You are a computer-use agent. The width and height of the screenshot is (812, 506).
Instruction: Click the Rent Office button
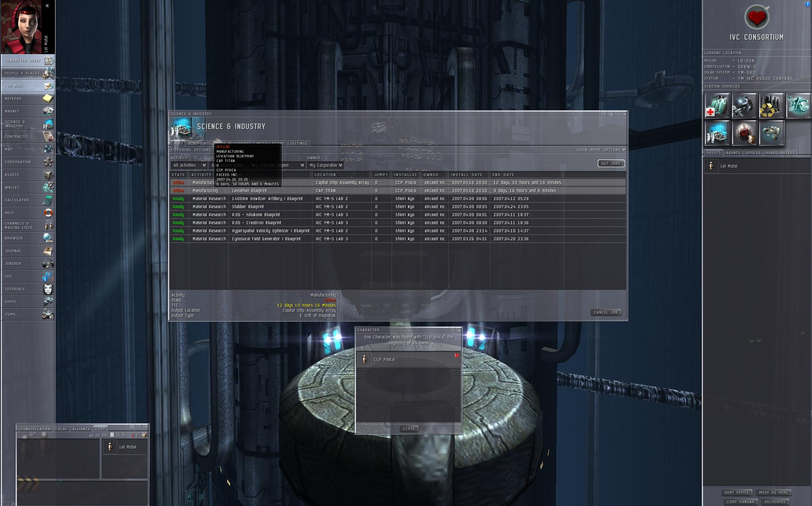(x=737, y=492)
